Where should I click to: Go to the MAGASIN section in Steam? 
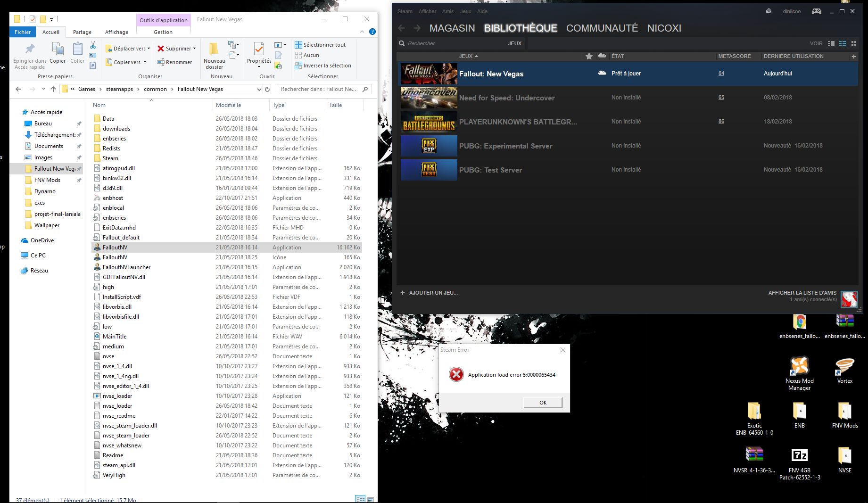point(452,28)
